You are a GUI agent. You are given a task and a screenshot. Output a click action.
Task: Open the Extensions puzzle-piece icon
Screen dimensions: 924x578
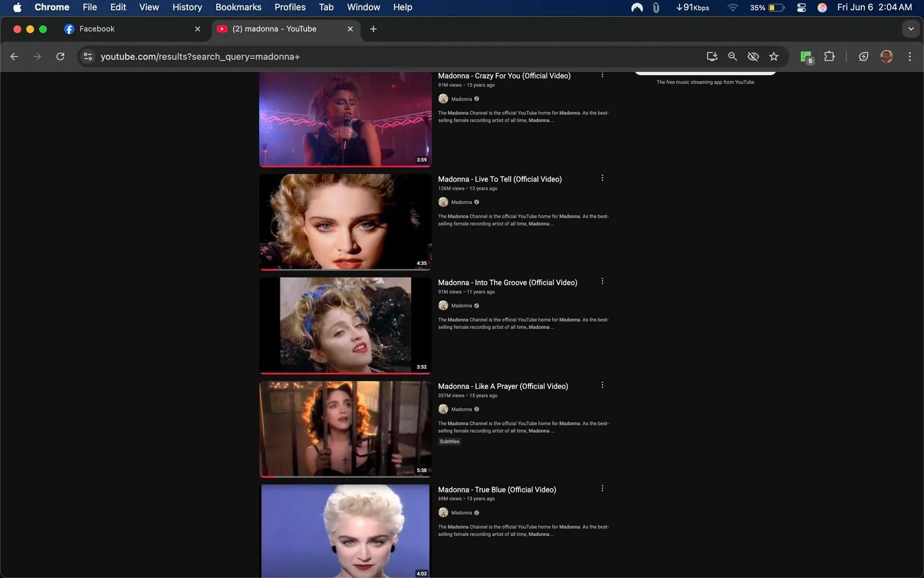pyautogui.click(x=828, y=56)
